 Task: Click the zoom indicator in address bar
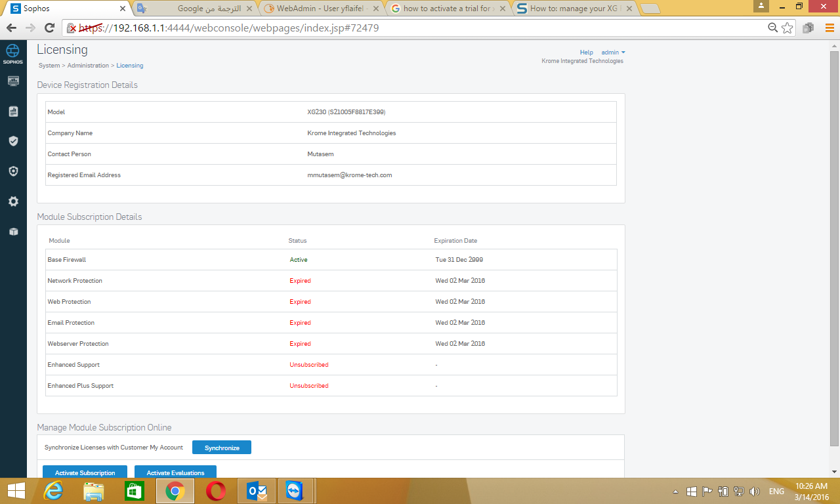773,28
